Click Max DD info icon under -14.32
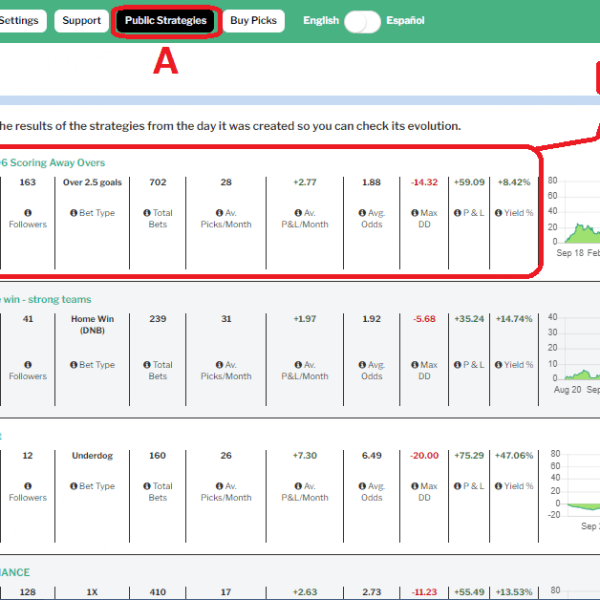The image size is (600, 600). click(x=415, y=213)
